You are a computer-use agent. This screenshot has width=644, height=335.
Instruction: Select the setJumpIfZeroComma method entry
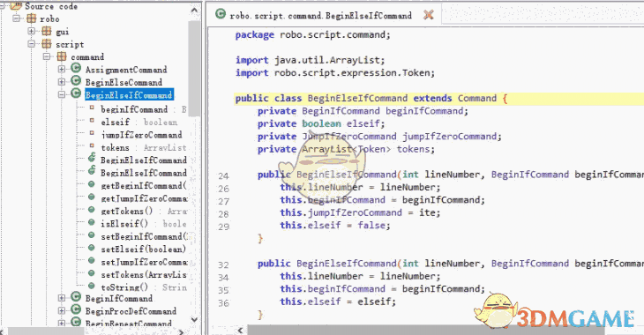click(144, 262)
